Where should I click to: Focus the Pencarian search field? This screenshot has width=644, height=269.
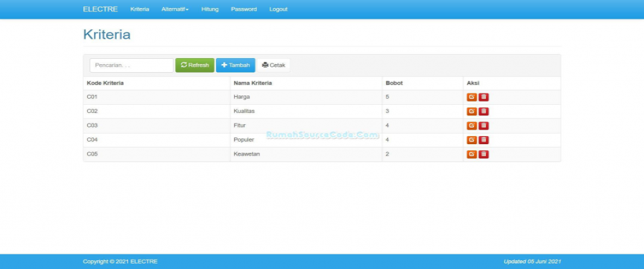pyautogui.click(x=132, y=65)
